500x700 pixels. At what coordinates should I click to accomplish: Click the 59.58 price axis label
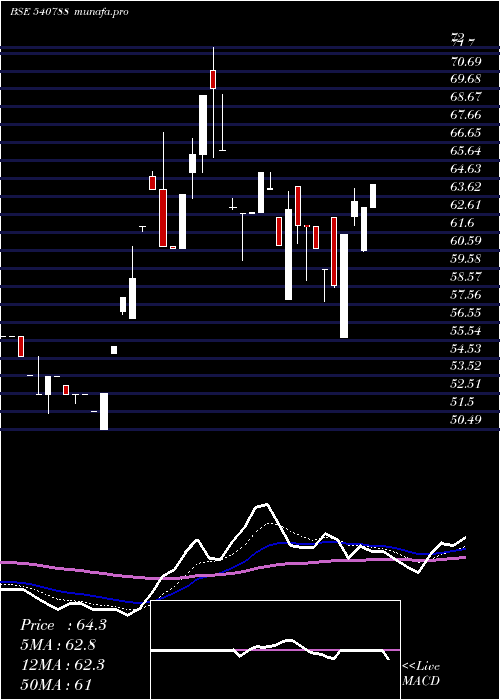[x=466, y=258]
